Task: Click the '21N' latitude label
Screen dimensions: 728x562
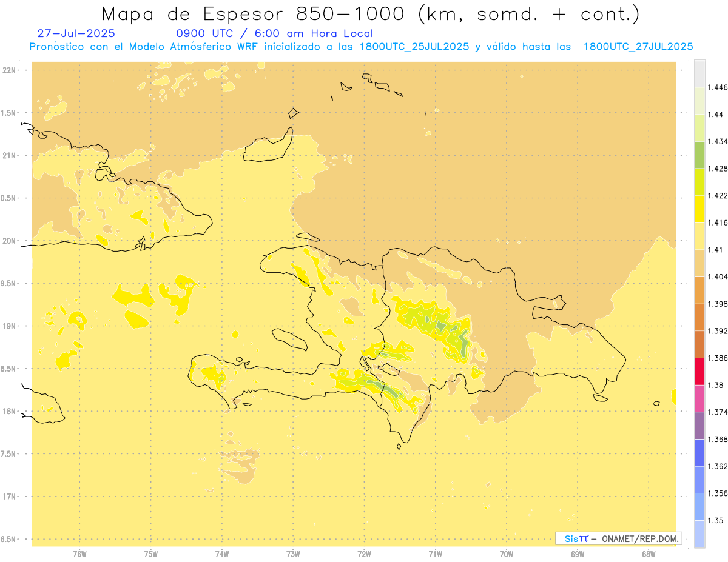Action: point(8,156)
